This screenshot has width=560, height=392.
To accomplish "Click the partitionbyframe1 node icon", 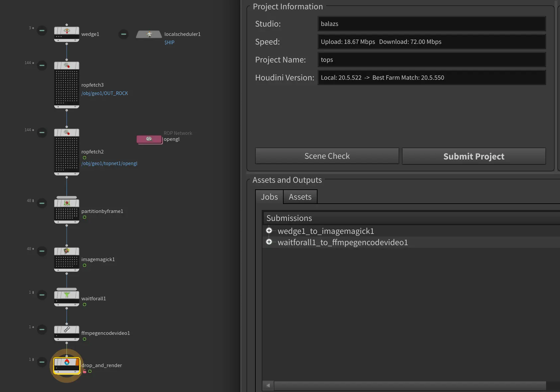I will click(x=67, y=203).
